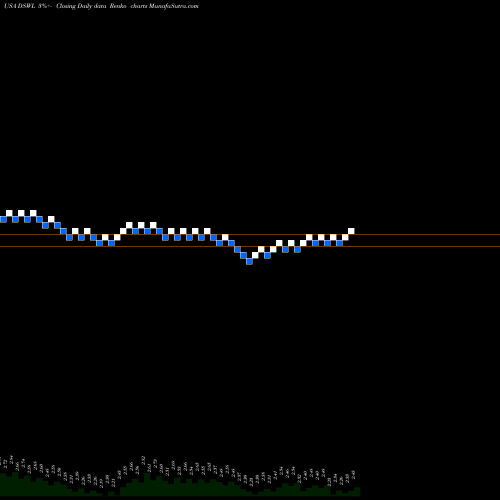Click the 2.82 label above the tallest bar

coord(143,460)
